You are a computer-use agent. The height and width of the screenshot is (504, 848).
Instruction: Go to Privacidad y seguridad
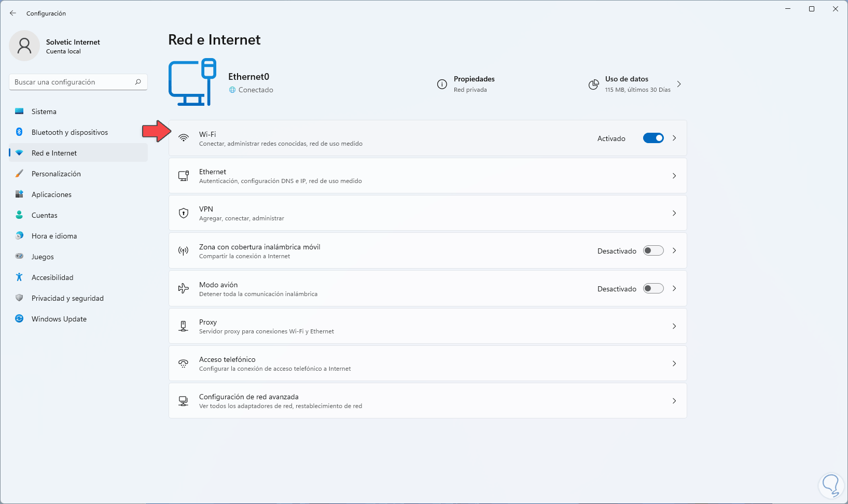coord(67,298)
